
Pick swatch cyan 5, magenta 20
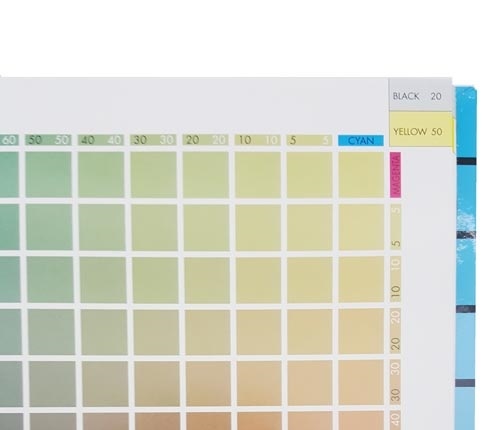click(x=310, y=332)
